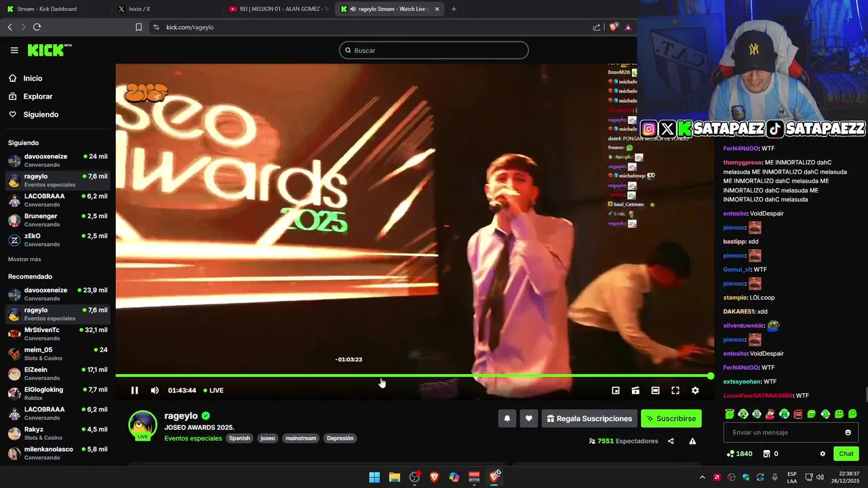Open milenkanolasco recommended channel

point(58,453)
